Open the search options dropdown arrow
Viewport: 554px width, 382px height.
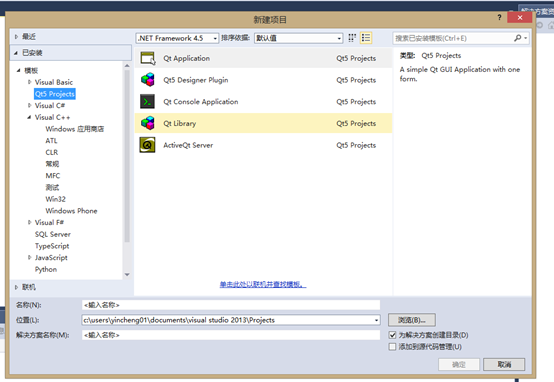pos(526,38)
